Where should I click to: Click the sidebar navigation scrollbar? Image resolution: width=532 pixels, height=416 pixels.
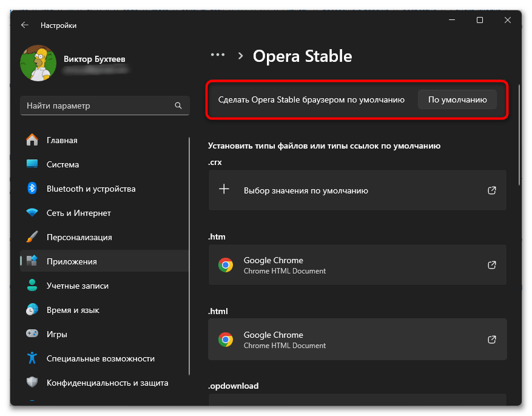[x=189, y=256]
